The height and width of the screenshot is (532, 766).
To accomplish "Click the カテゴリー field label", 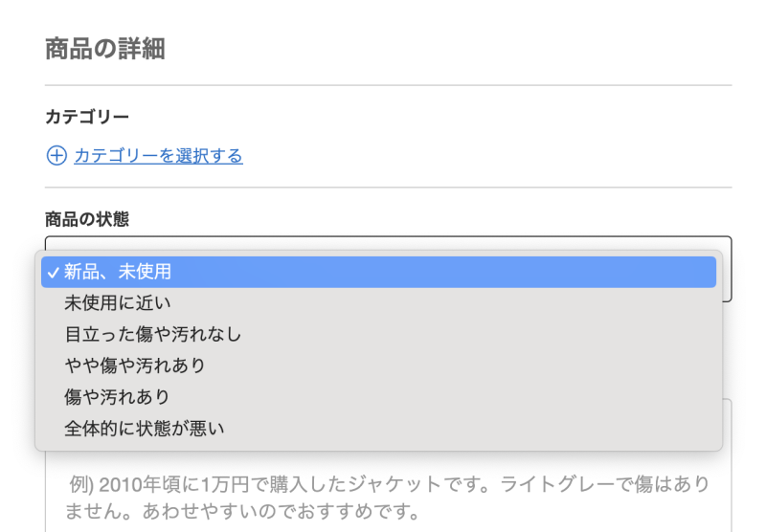I will coord(87,117).
